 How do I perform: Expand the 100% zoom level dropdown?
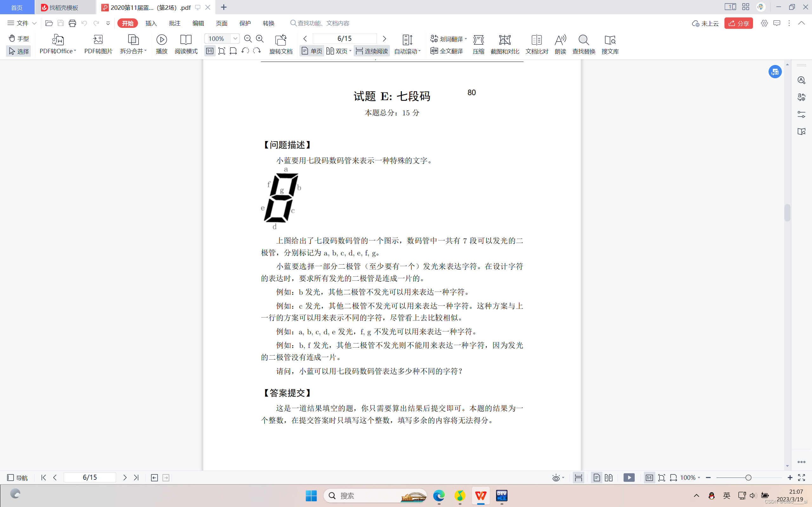pyautogui.click(x=235, y=39)
